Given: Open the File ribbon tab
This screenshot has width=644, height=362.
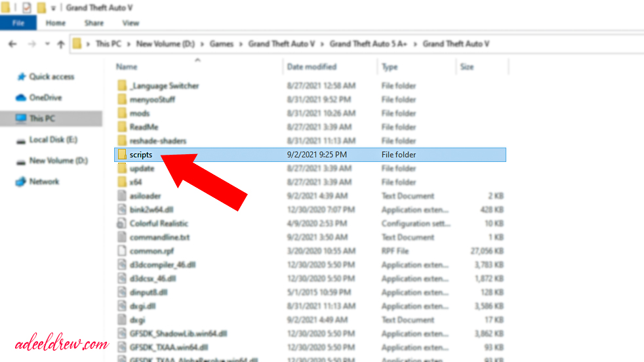Looking at the screenshot, I should [x=18, y=23].
